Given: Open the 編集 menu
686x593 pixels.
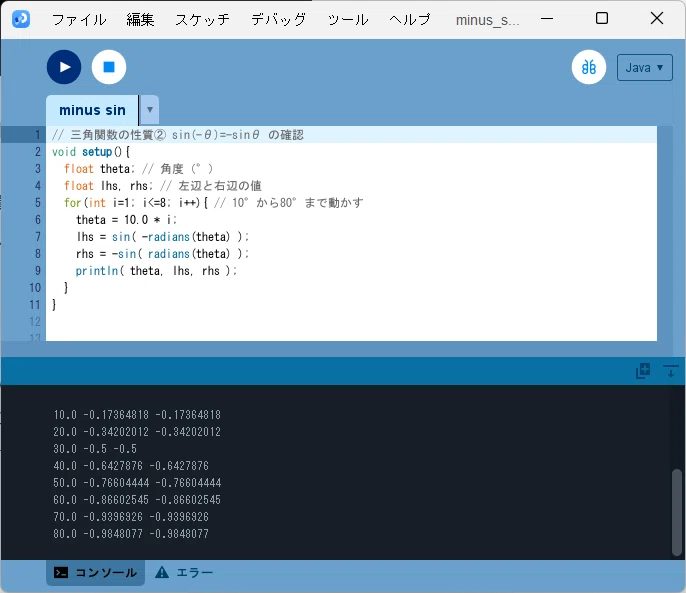Looking at the screenshot, I should 140,20.
